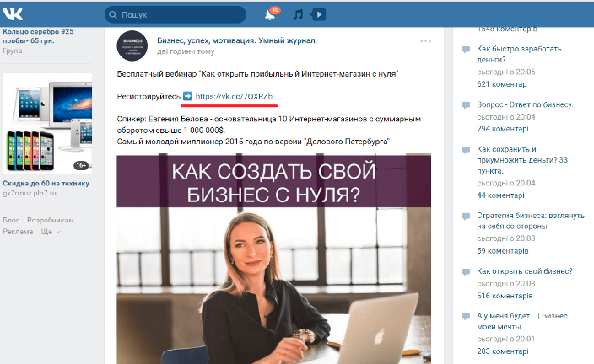This screenshot has width=594, height=364.
Task: Open the 621 коментар link
Action: pos(502,84)
